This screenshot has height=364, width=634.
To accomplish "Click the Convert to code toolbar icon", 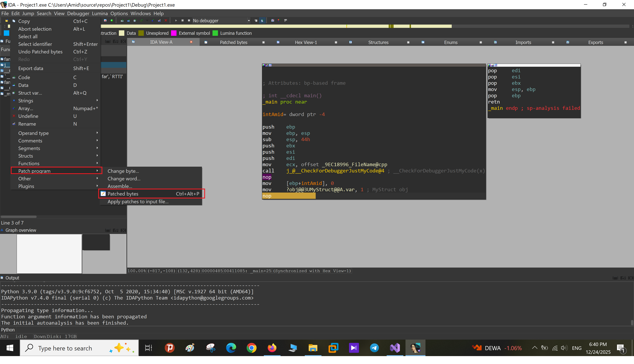I will (122, 20).
